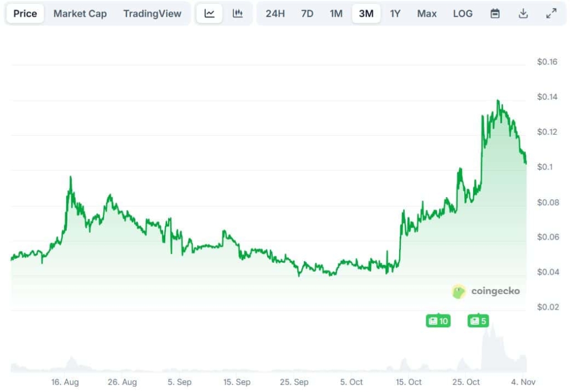Open the TradingView tab
Viewport: 570px width, 392px height.
tap(153, 14)
